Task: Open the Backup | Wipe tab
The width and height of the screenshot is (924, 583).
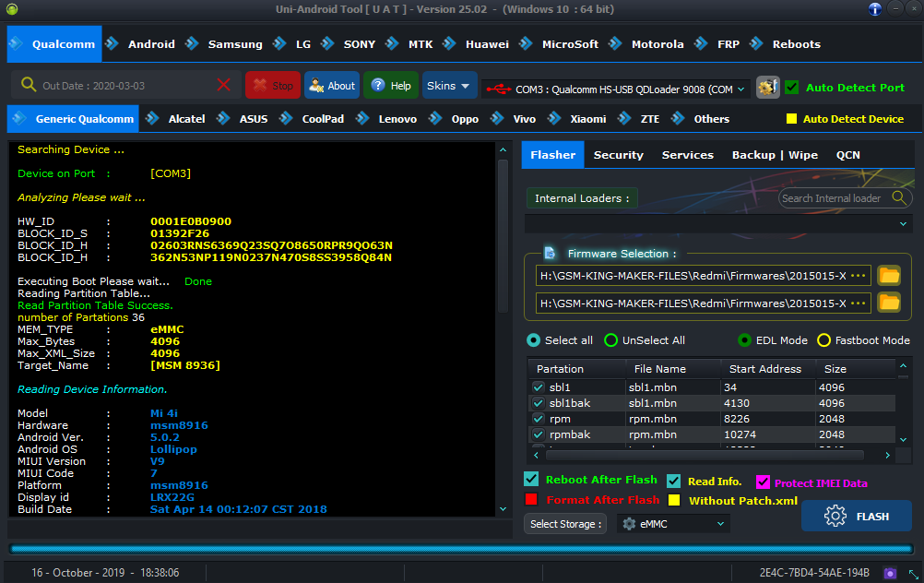Action: (x=775, y=155)
